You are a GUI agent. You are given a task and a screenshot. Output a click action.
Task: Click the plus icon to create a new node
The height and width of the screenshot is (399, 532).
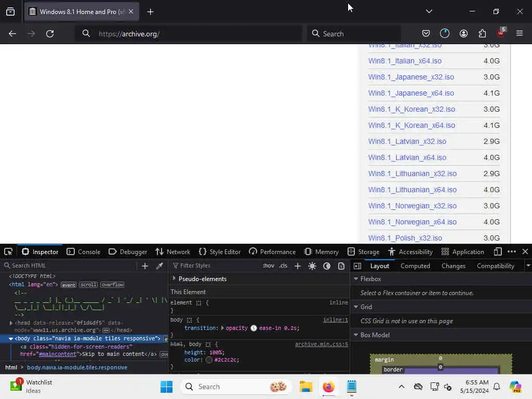(x=145, y=266)
